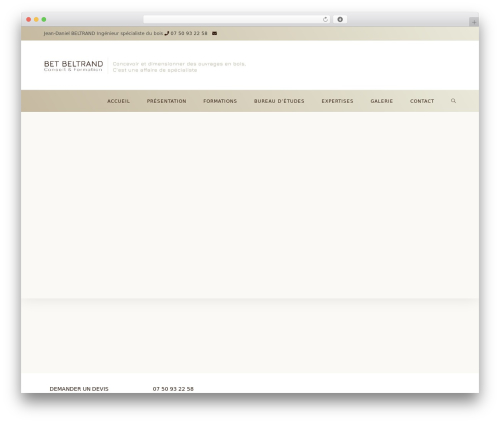Click the red close window dot

pyautogui.click(x=29, y=20)
